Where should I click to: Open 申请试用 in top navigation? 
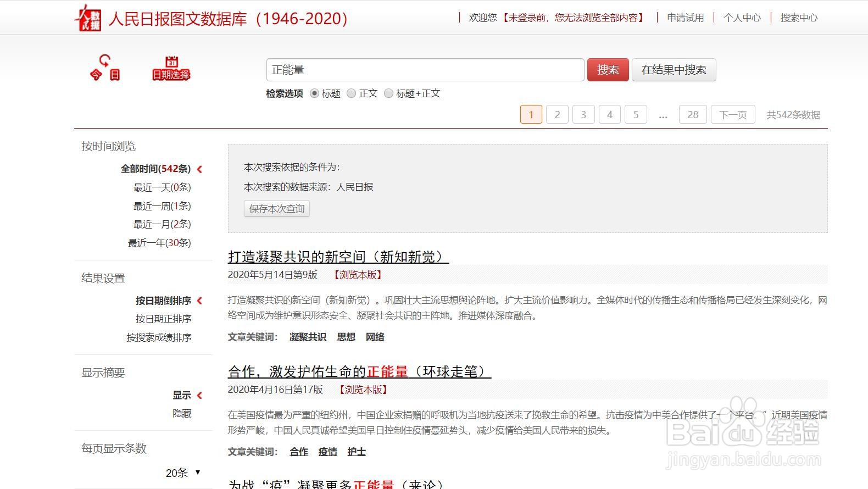686,18
